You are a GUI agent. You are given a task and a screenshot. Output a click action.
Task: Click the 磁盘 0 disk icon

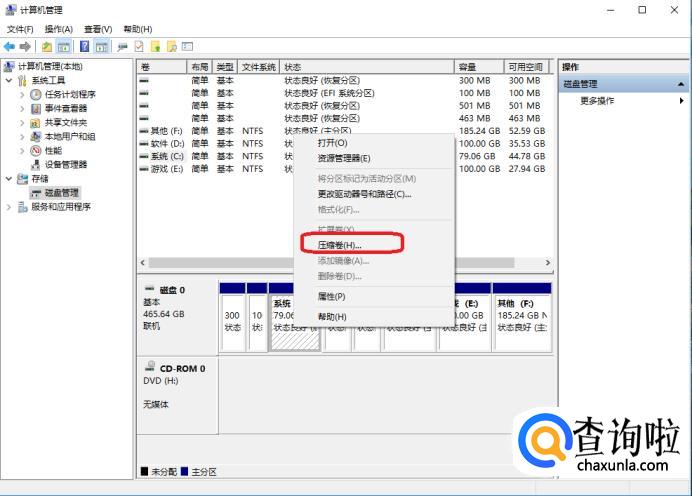tap(150, 289)
